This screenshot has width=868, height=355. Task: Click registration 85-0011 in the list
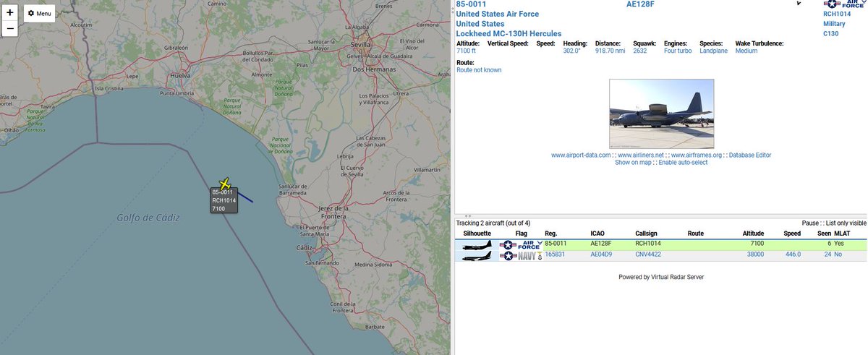(556, 244)
